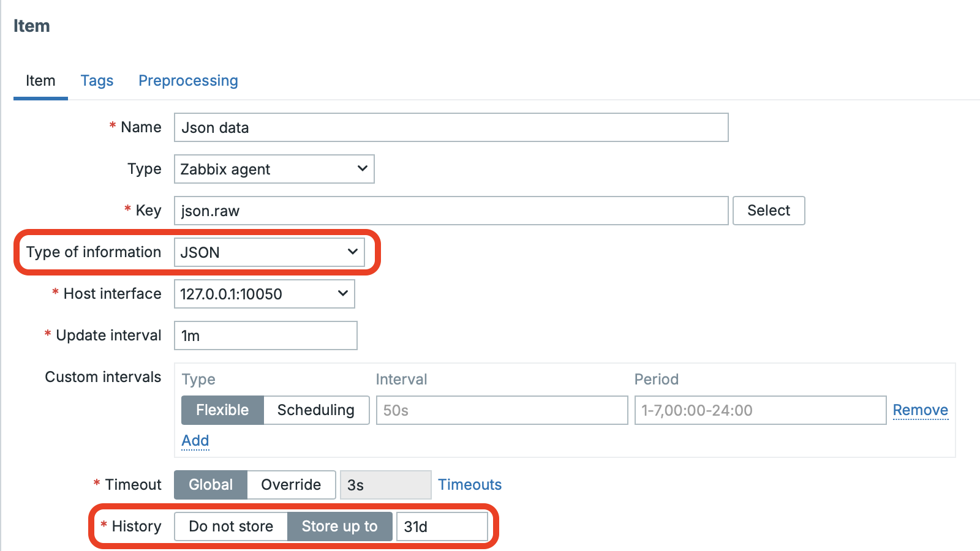
Task: Switch to the Tags tab
Action: tap(97, 81)
